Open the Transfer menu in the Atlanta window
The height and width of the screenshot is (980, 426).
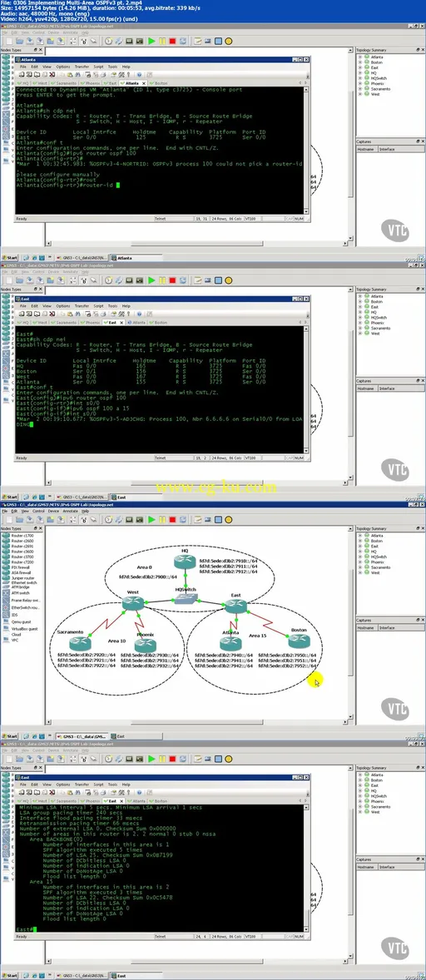[x=82, y=67]
